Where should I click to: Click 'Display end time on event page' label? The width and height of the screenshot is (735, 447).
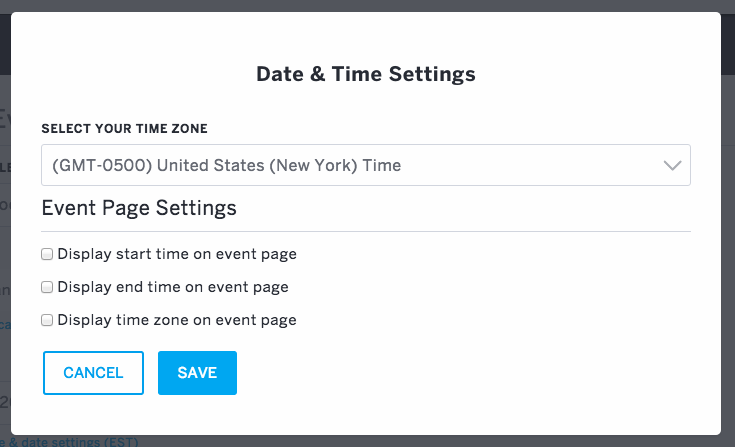pyautogui.click(x=172, y=287)
